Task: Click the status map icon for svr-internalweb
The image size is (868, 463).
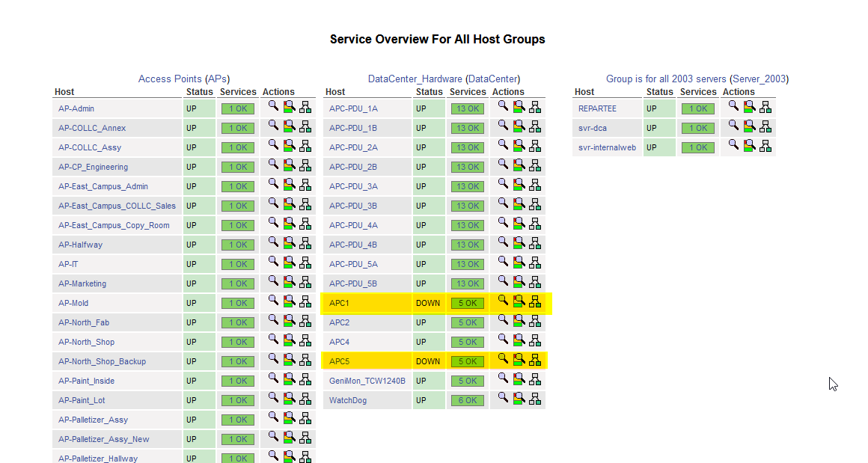Action: coord(765,146)
